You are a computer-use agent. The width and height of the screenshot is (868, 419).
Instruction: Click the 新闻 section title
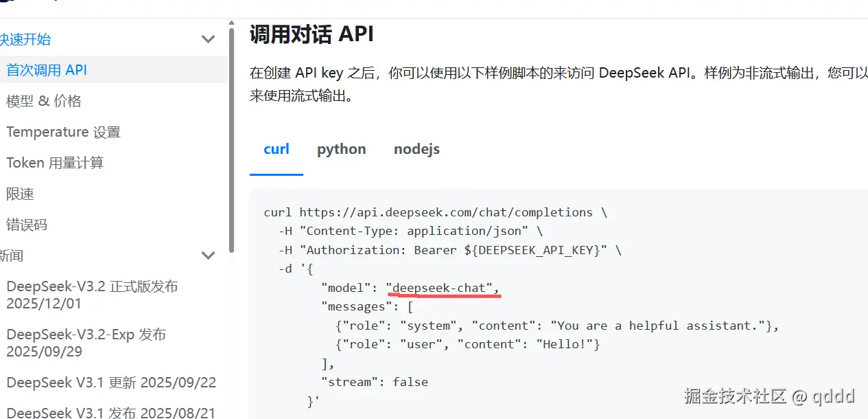(12, 256)
